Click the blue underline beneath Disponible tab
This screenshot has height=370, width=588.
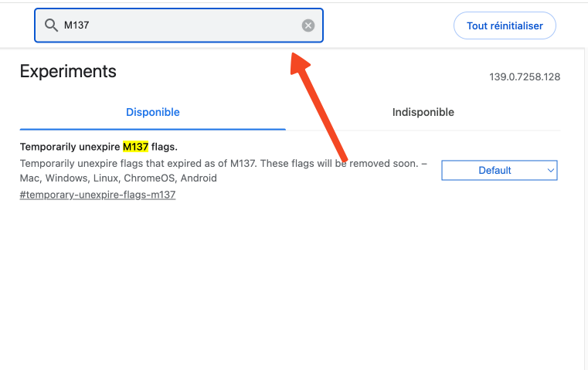(x=153, y=129)
